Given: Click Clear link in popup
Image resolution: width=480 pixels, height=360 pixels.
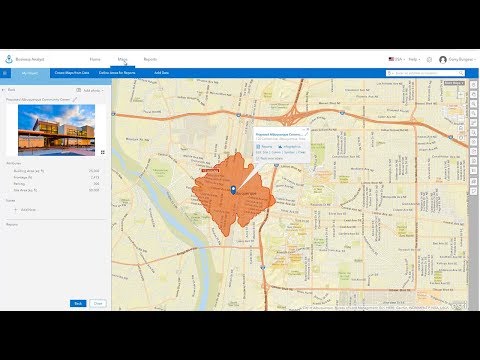Looking at the screenshot, I should click(x=302, y=152).
